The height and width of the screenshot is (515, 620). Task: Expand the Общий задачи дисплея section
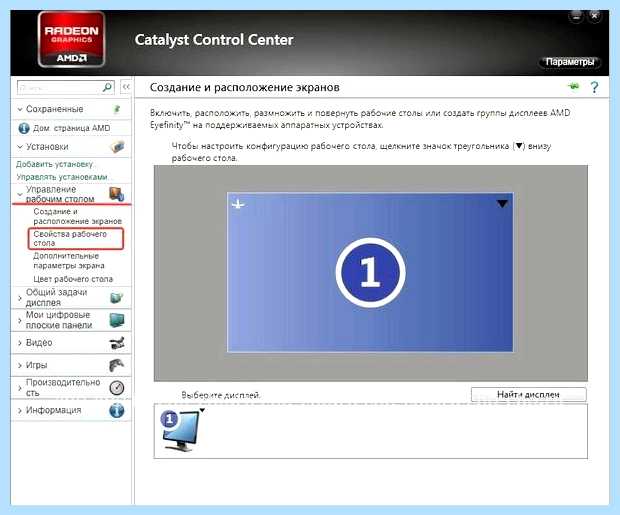pyautogui.click(x=20, y=297)
